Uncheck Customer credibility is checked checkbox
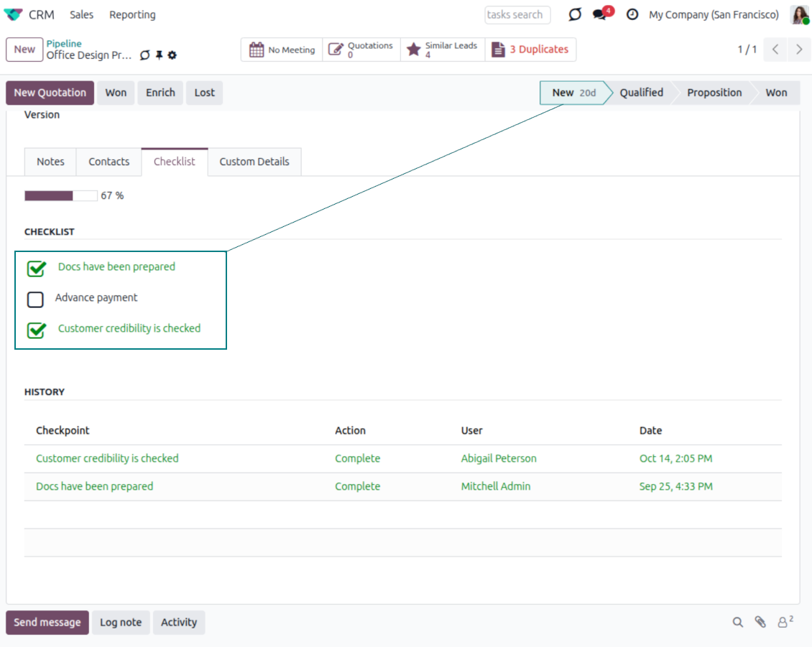812x647 pixels. (36, 330)
